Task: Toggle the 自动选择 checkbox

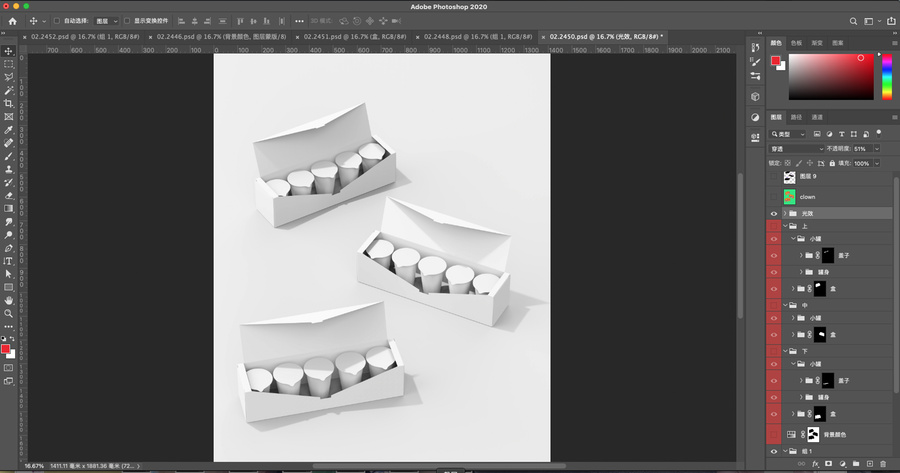Action: [x=57, y=21]
